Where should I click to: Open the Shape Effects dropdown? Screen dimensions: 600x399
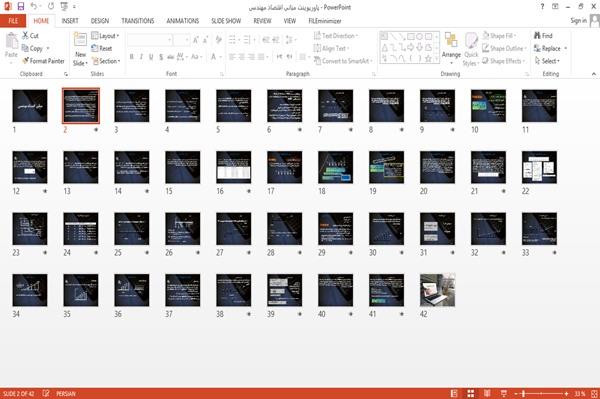click(x=503, y=61)
